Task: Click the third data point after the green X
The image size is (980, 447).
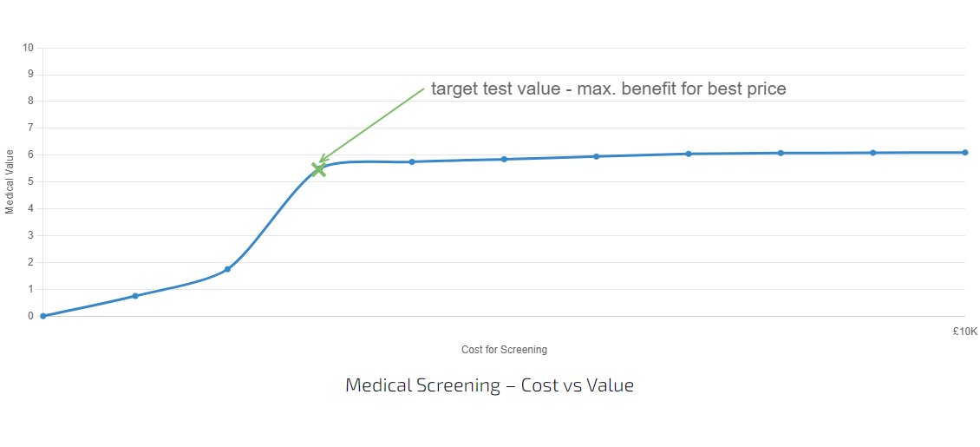Action: pyautogui.click(x=596, y=156)
